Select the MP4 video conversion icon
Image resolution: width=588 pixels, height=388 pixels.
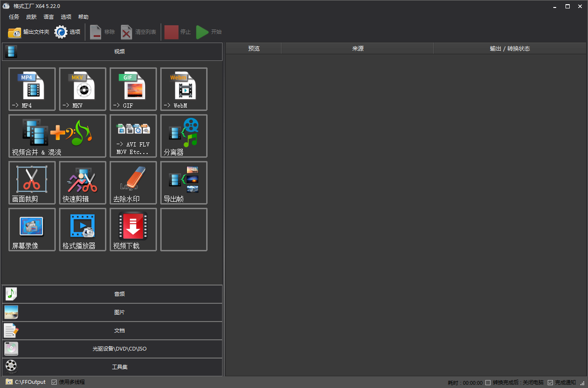tap(32, 89)
